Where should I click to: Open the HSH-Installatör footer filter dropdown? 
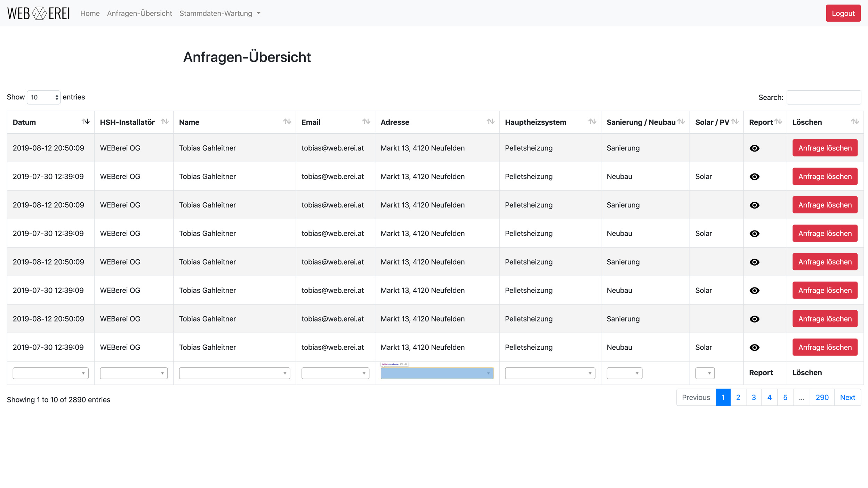(134, 373)
